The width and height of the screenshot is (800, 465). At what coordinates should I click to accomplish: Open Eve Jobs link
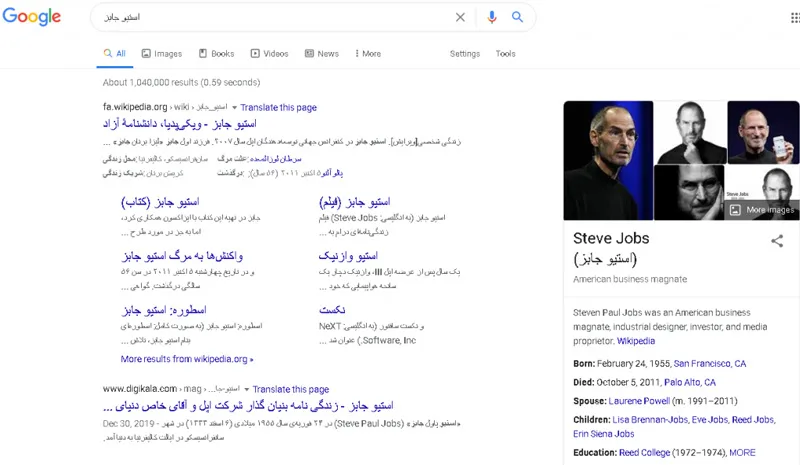point(710,420)
